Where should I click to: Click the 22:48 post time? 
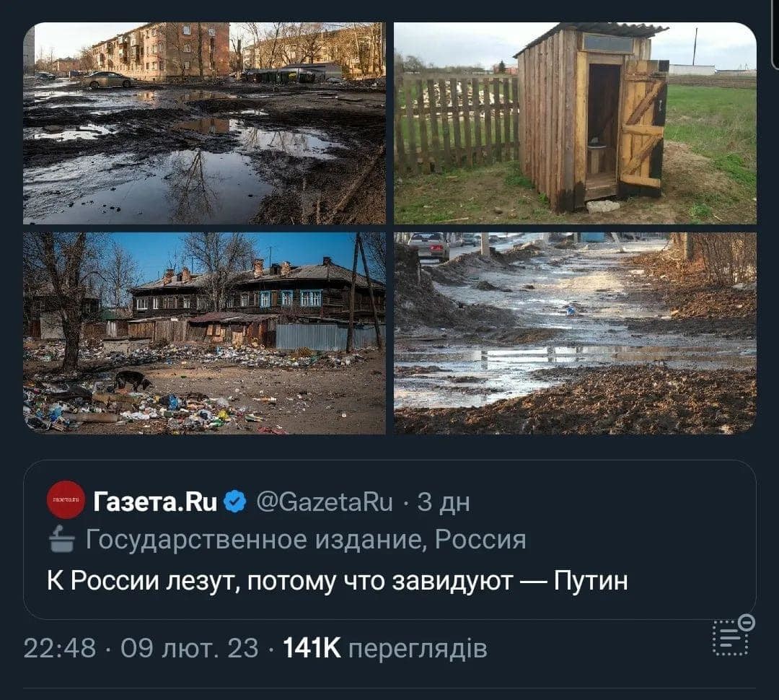click(60, 648)
